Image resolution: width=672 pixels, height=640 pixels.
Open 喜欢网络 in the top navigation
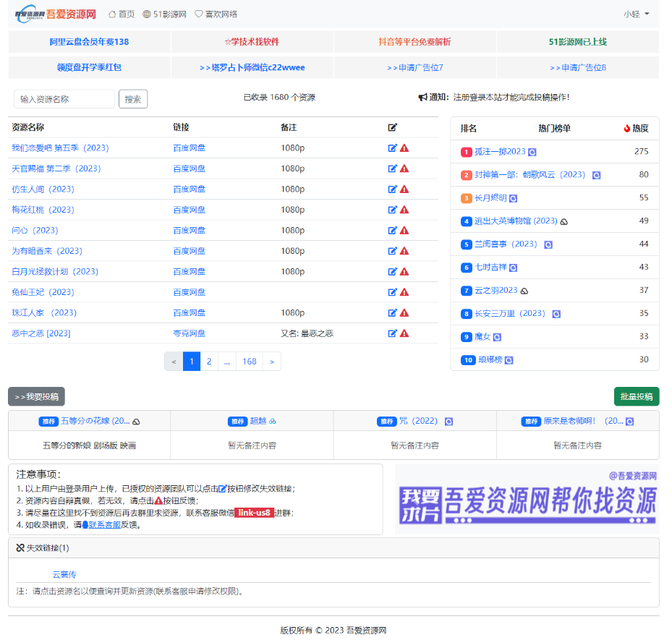(x=216, y=14)
